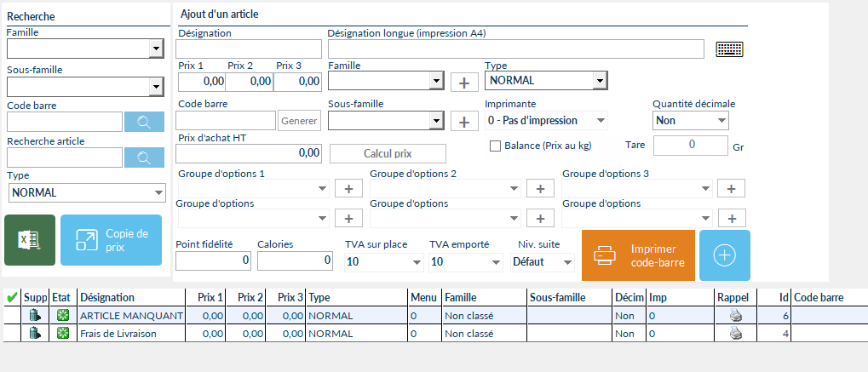Click Rappel printer icon for Frais de Livraison
The image size is (868, 372).
pos(735,334)
